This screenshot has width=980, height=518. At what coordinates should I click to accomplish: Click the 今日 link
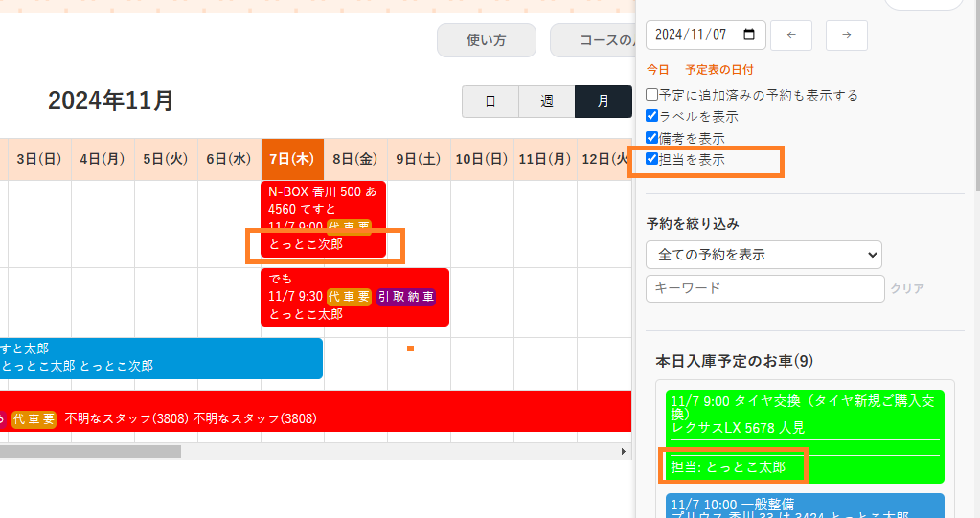coord(658,70)
